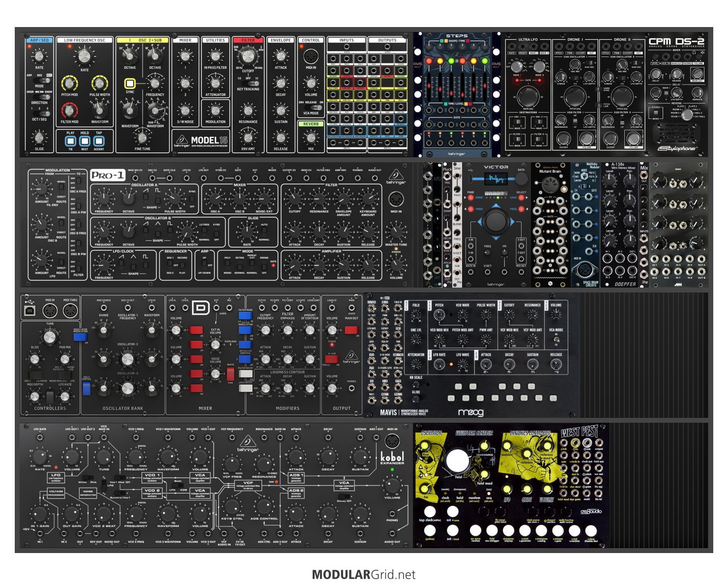Click the Pro-1 logo badge
The height and width of the screenshot is (585, 728).
pyautogui.click(x=108, y=175)
